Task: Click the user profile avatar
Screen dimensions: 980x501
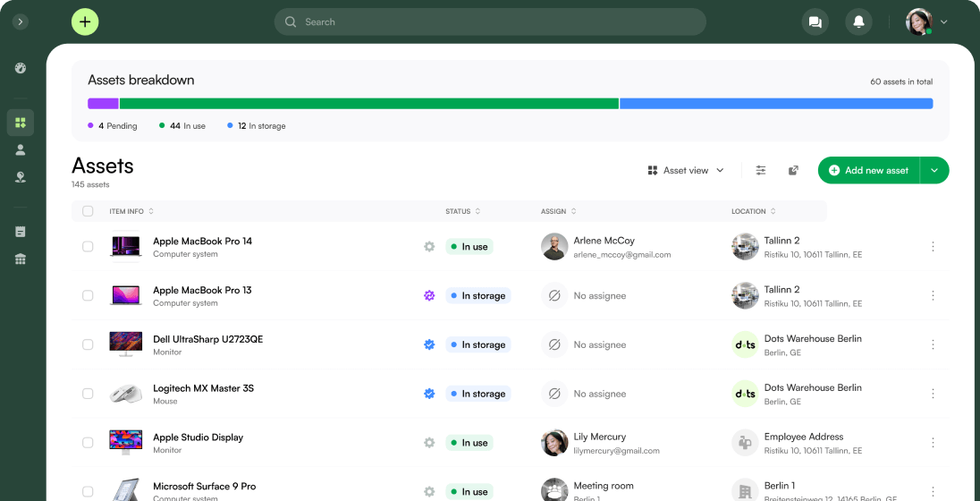Action: click(919, 21)
